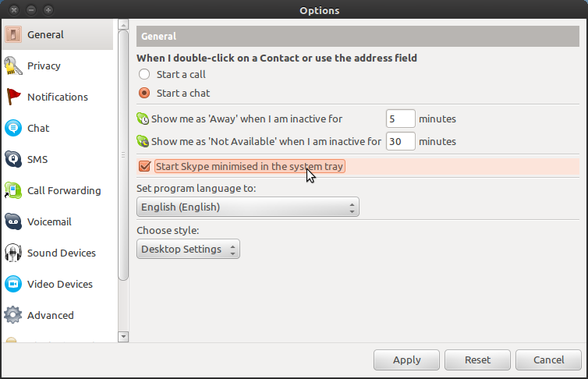Screen dimensions: 588x379
Task: Uncheck Start Skype minimised in system tray
Action: [x=144, y=166]
